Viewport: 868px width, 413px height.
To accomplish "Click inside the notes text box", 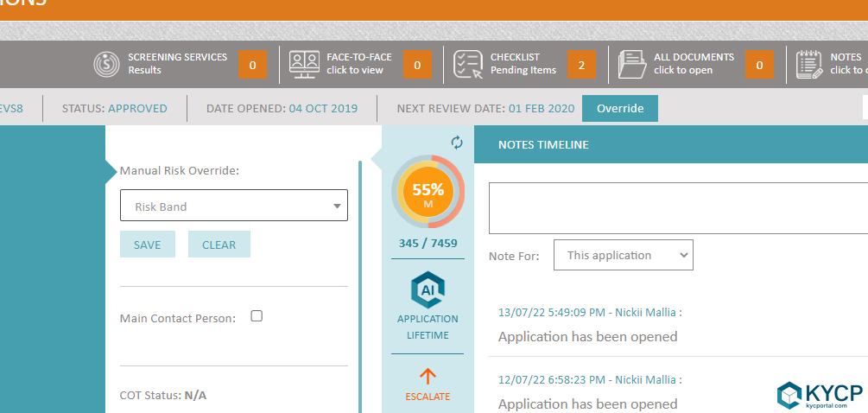I will (x=678, y=207).
